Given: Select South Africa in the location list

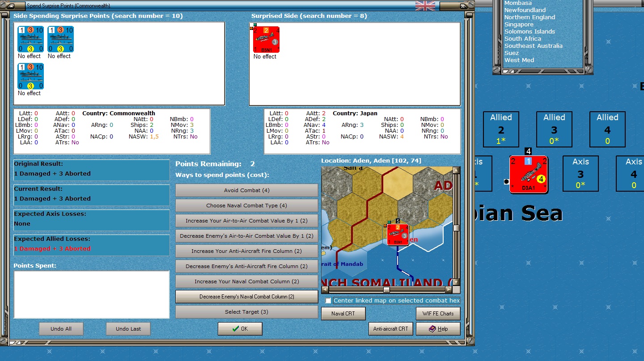Looking at the screenshot, I should point(523,38).
